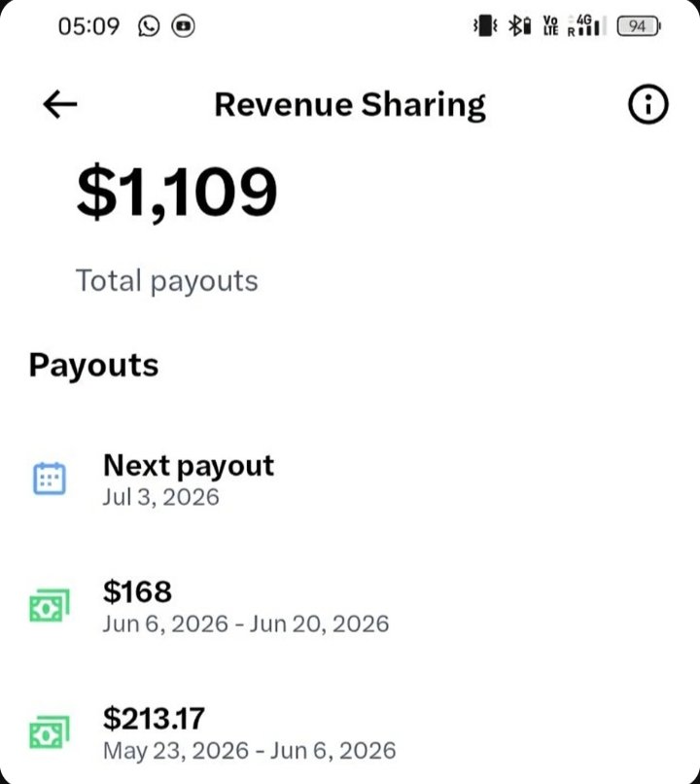The image size is (700, 784).
Task: Tap the Jul 3, 2026 date
Action: (x=160, y=497)
